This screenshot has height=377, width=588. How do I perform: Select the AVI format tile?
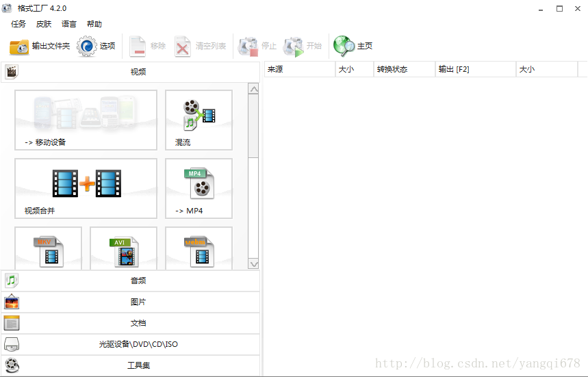click(123, 248)
